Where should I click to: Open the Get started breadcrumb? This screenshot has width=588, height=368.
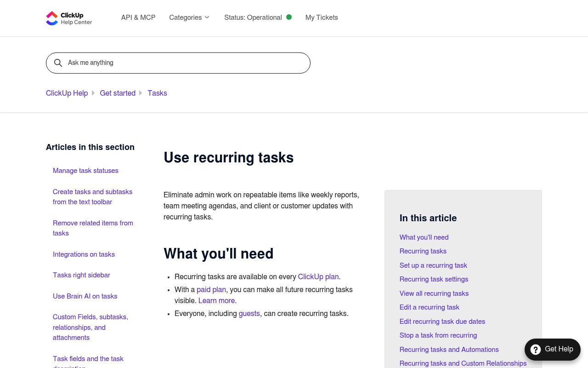pyautogui.click(x=118, y=93)
